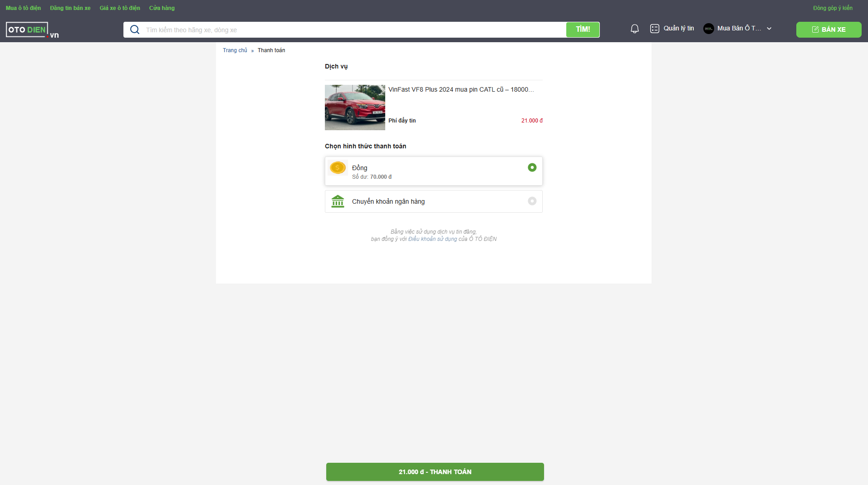
Task: Open Mua ô tô điện menu
Action: (23, 8)
